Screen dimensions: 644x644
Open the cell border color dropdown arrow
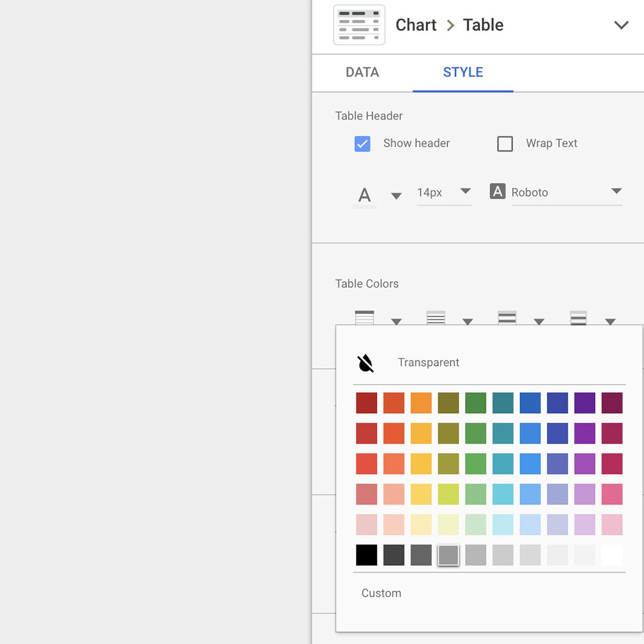(467, 321)
